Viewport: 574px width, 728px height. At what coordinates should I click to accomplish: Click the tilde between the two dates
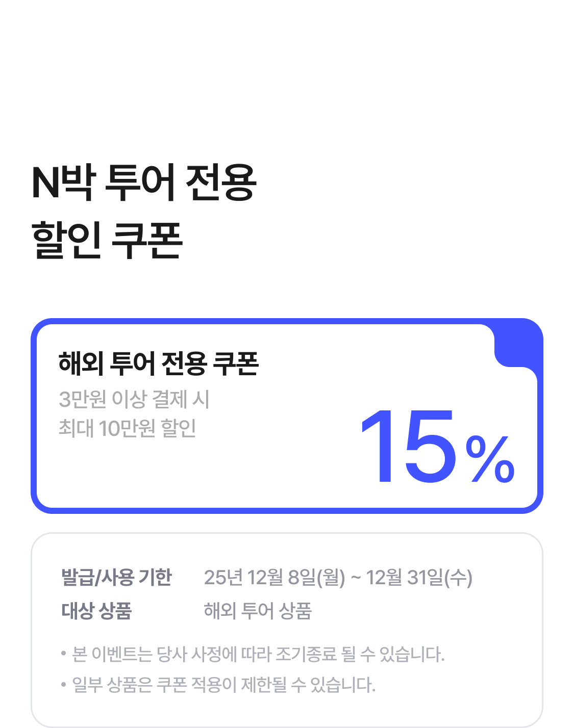click(356, 578)
